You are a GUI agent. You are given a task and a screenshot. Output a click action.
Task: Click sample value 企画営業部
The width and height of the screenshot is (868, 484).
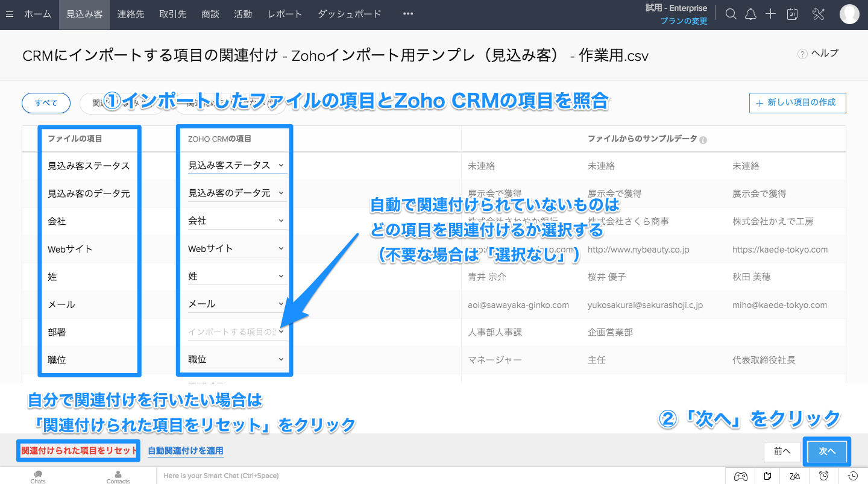coord(610,333)
